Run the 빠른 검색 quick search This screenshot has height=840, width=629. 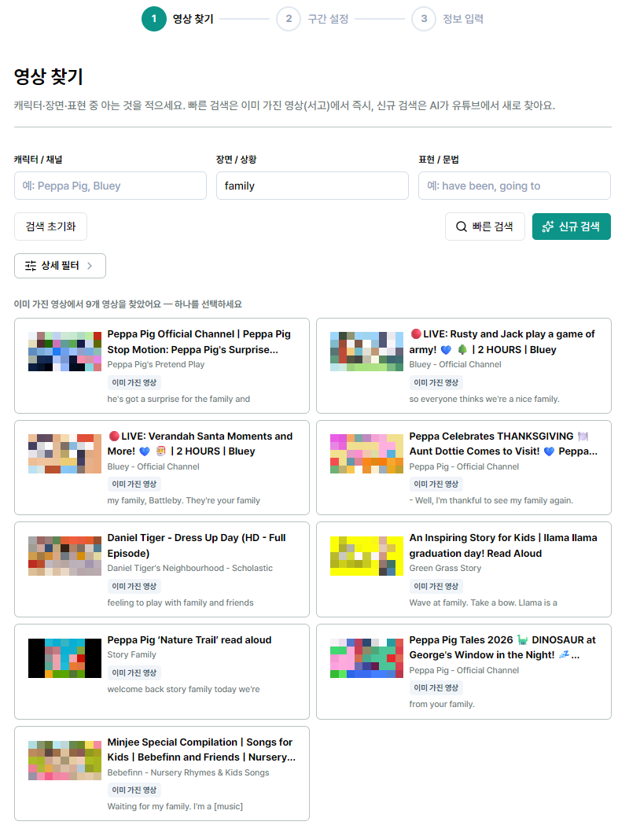pyautogui.click(x=485, y=227)
